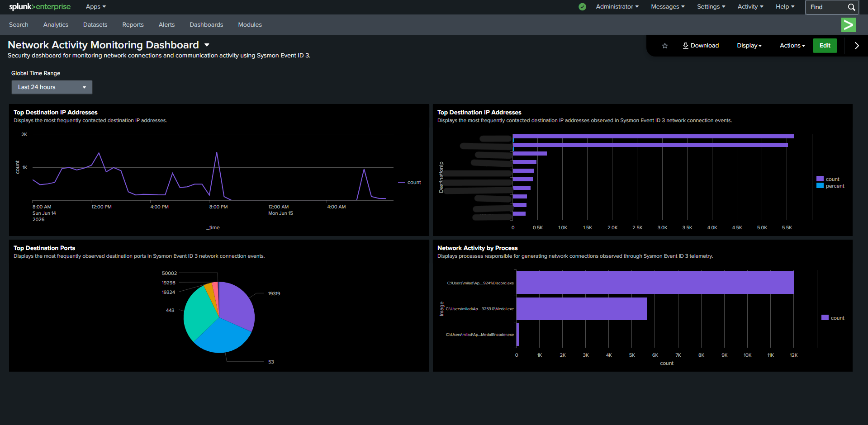
Task: Open the Dashboards tab
Action: pos(206,25)
